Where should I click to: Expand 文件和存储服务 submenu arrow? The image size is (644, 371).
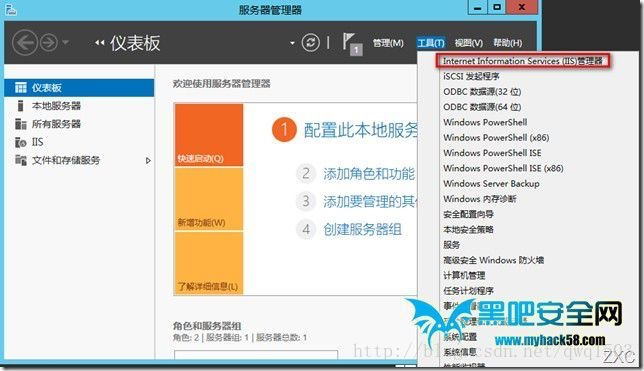(148, 161)
